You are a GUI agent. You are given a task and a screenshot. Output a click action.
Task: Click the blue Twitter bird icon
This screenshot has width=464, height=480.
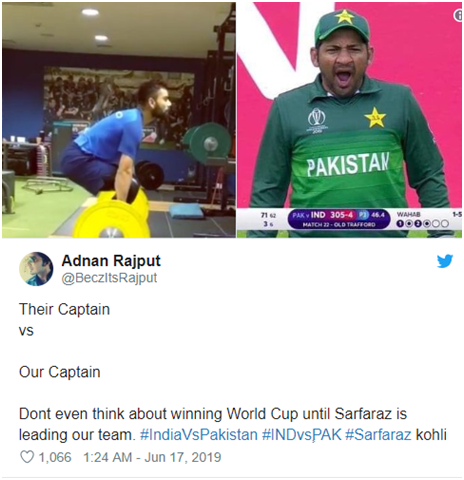tap(445, 261)
